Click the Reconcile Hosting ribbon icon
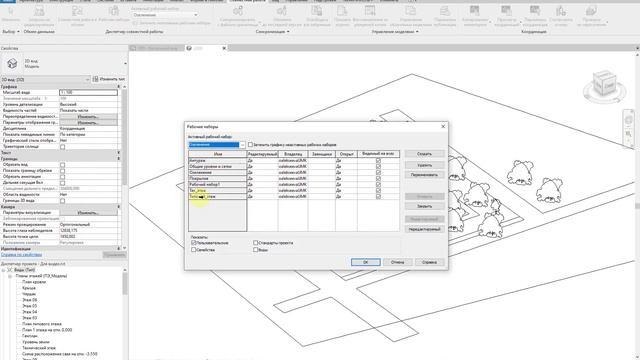The height and width of the screenshot is (360, 640). (561, 11)
